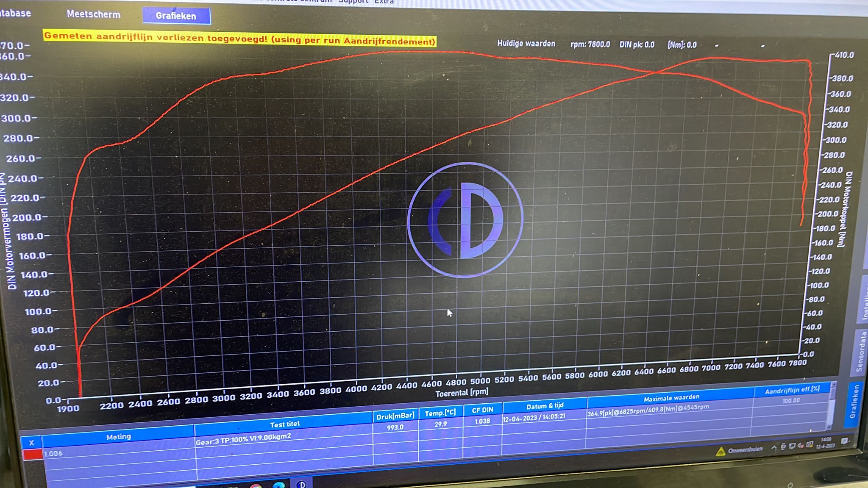Click the Druk[mBar] column header
The width and height of the screenshot is (868, 488).
click(395, 416)
